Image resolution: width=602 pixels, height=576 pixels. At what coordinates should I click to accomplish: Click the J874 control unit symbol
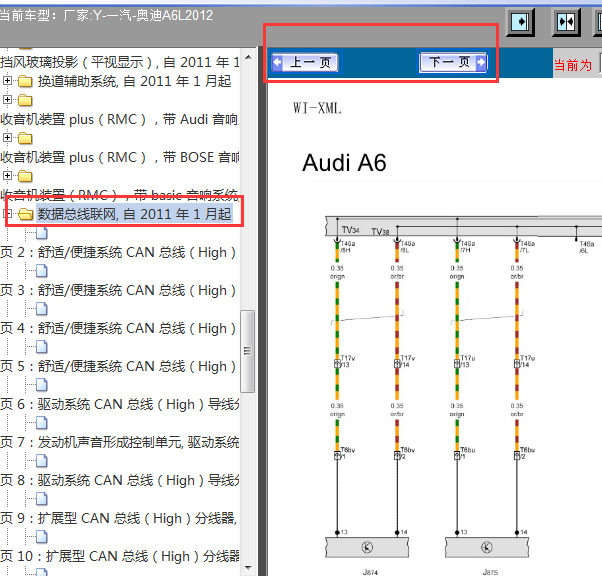pos(367,547)
